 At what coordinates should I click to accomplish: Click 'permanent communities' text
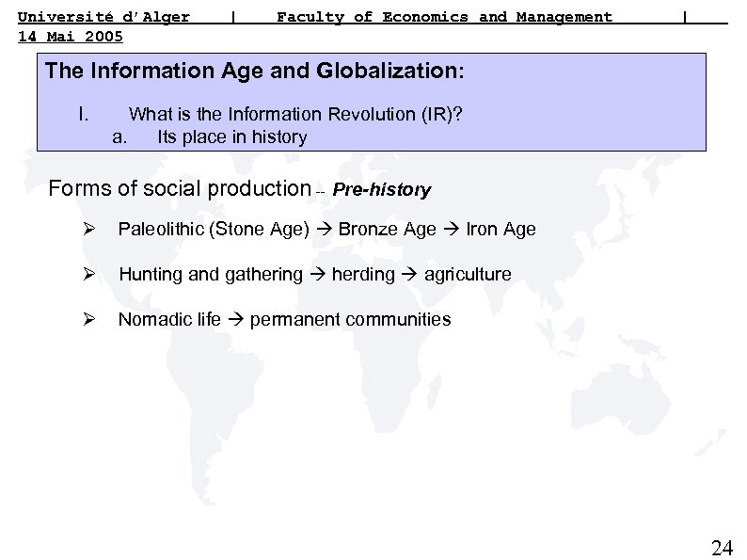point(350,319)
